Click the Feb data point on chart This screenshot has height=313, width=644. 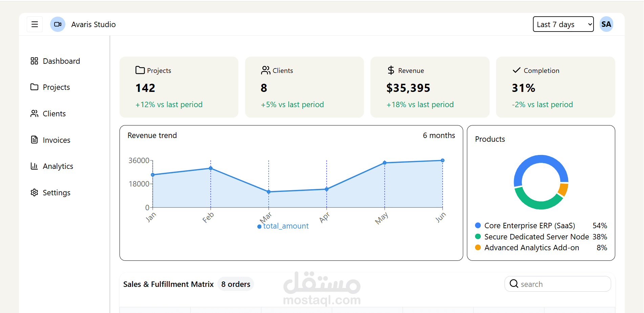coord(211,168)
